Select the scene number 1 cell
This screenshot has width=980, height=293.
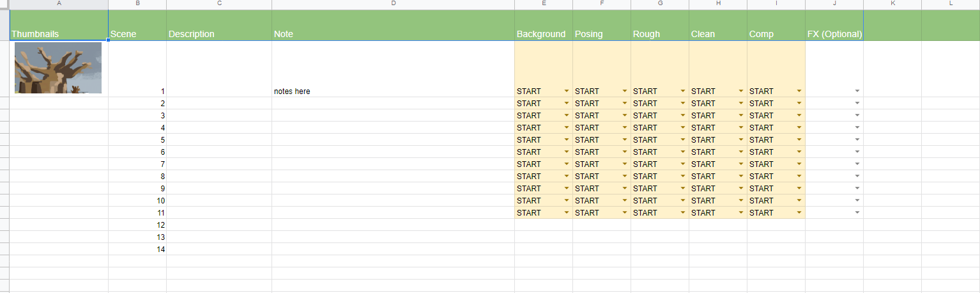[137, 69]
